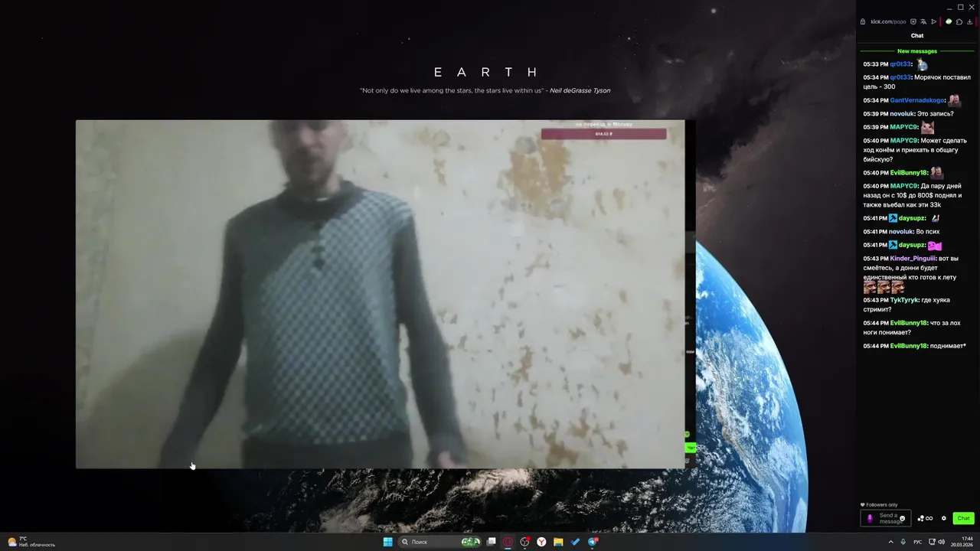The image size is (980, 551).
Task: Click the pink bow emote from daysupz
Action: click(935, 246)
